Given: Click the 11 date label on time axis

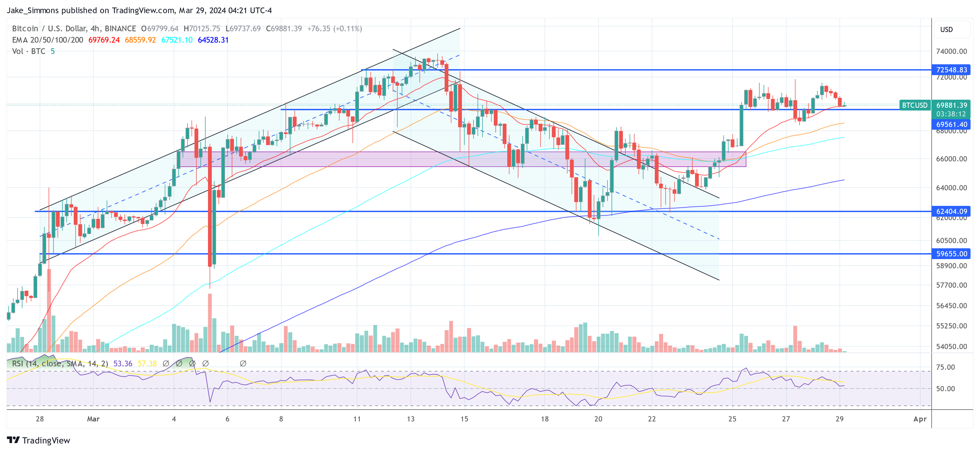Looking at the screenshot, I should 357,419.
